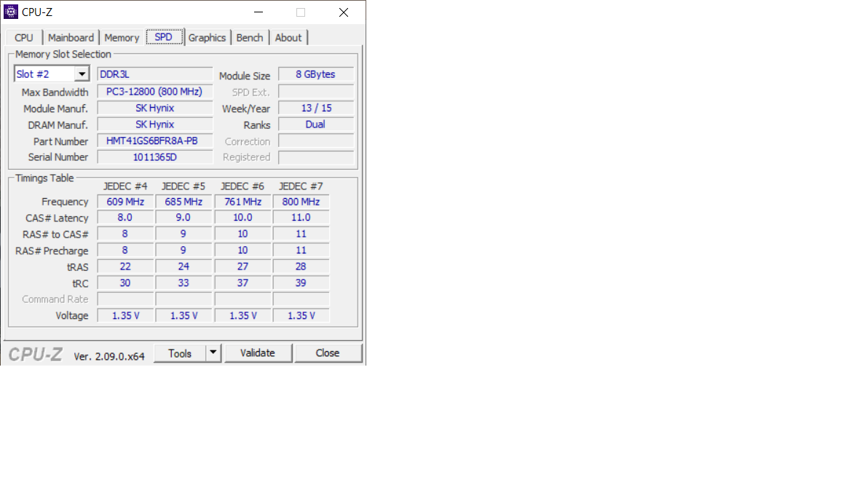Click the 761 MHz frequency cell

242,202
